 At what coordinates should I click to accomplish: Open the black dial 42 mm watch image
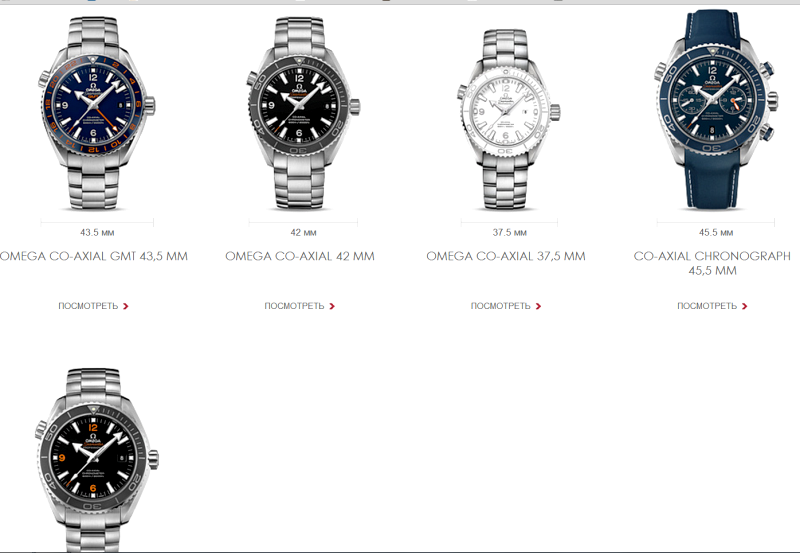(303, 113)
